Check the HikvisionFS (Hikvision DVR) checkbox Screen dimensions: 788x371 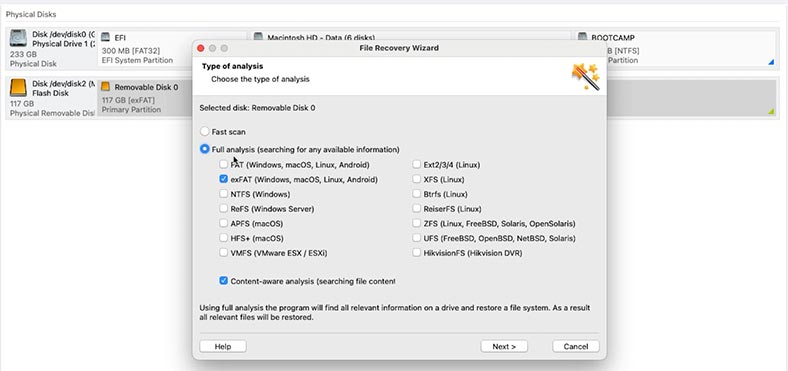click(417, 253)
